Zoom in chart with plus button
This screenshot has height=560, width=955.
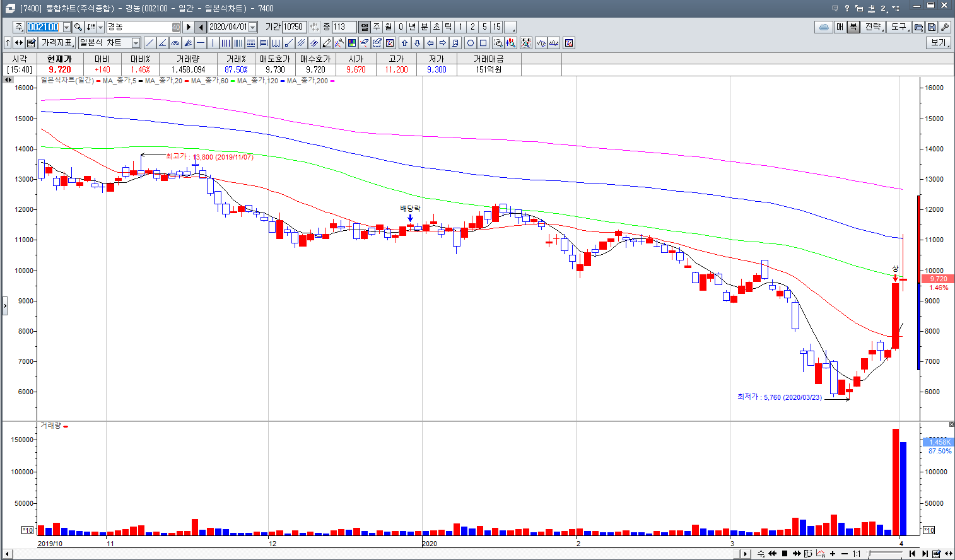[833, 554]
